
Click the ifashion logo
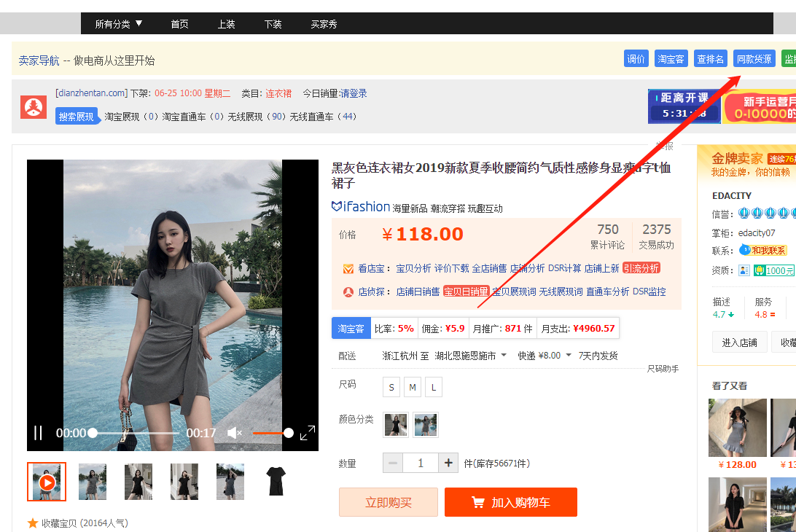[360, 207]
